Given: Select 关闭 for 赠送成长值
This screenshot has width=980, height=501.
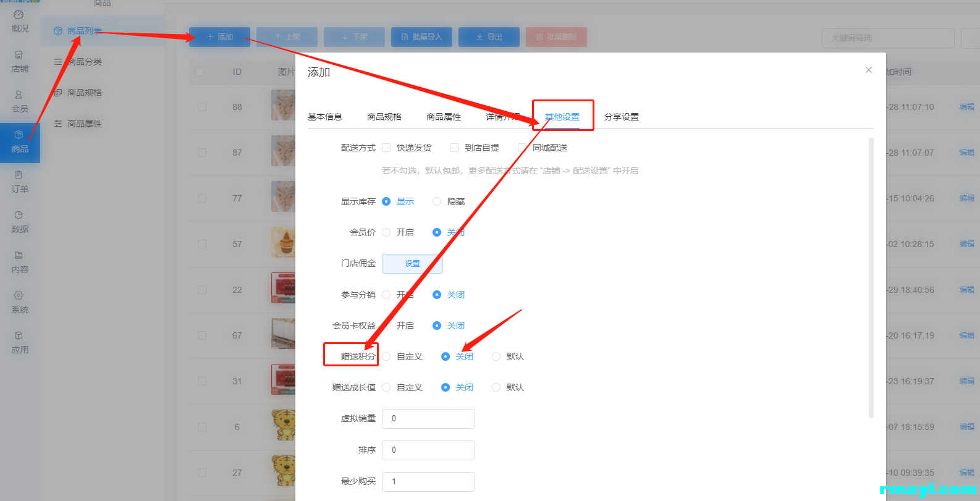Looking at the screenshot, I should coord(446,387).
